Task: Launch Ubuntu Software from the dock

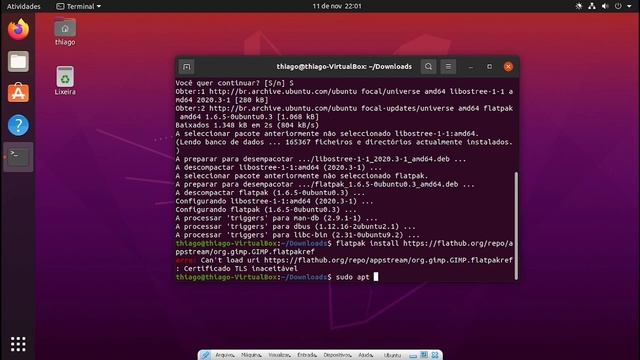Action: click(18, 93)
